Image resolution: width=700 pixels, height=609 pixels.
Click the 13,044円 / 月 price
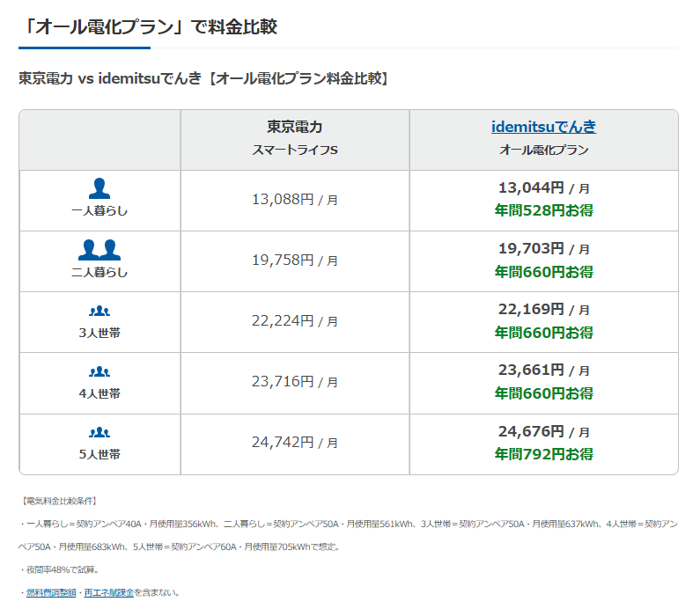544,187
